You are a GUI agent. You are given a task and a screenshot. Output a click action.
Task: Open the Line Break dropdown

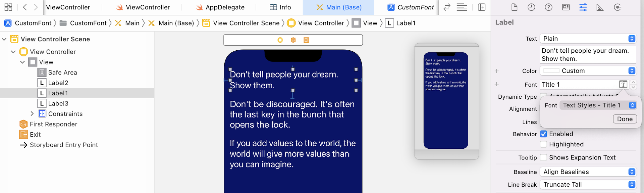point(588,185)
